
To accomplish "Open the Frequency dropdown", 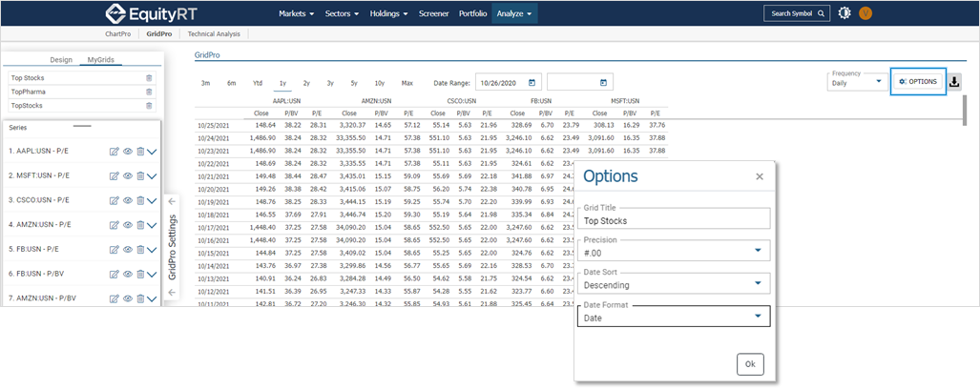I will 878,82.
